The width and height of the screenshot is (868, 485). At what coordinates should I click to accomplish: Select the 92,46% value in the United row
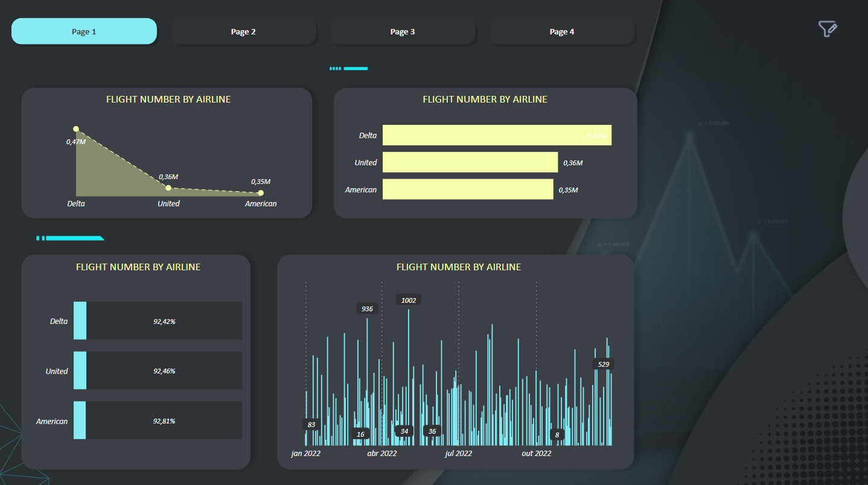click(164, 371)
